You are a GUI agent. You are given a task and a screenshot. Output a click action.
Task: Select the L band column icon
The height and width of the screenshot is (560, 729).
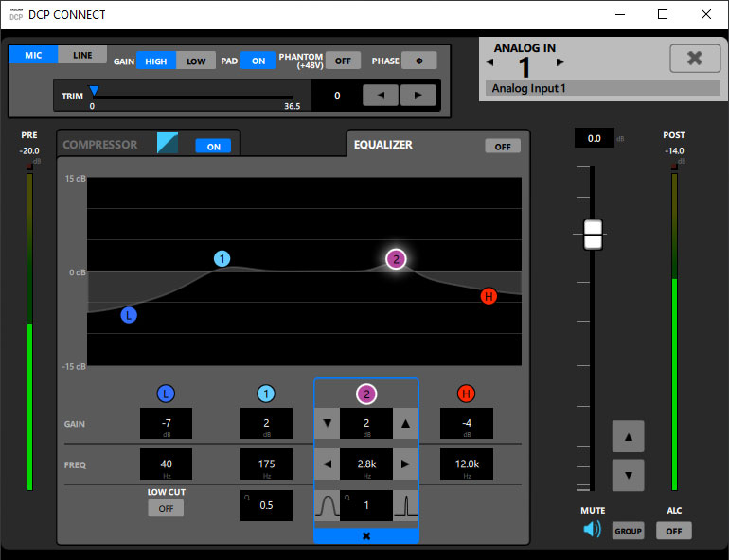pyautogui.click(x=166, y=394)
